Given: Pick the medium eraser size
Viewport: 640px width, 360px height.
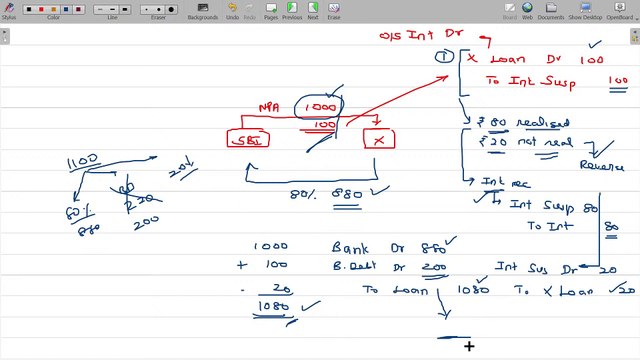Looking at the screenshot, I should tap(159, 9).
